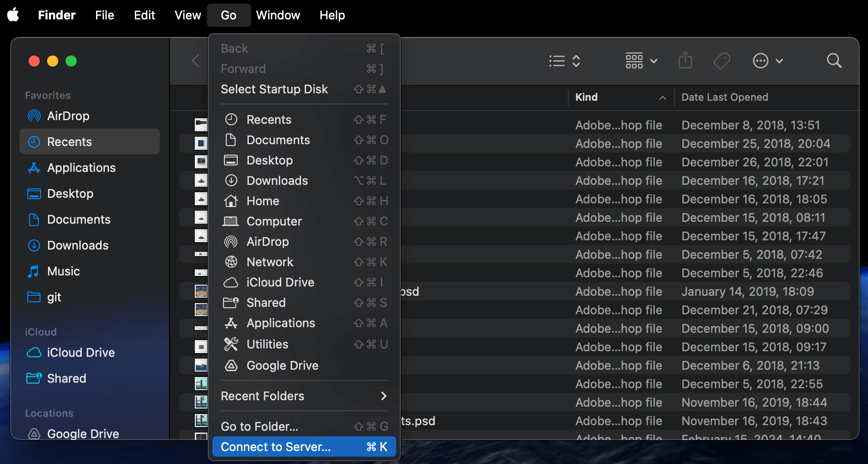Open the list view switcher dropdown

[565, 61]
